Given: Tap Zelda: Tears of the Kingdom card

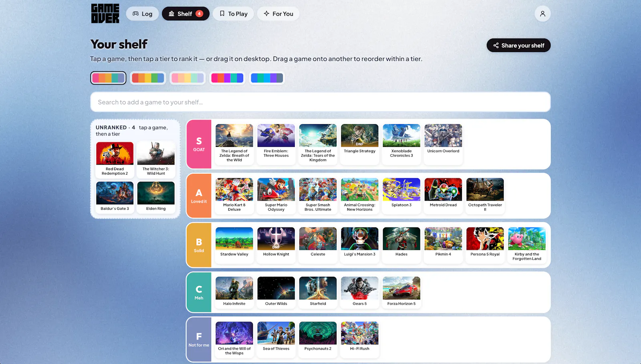Looking at the screenshot, I should (x=318, y=144).
